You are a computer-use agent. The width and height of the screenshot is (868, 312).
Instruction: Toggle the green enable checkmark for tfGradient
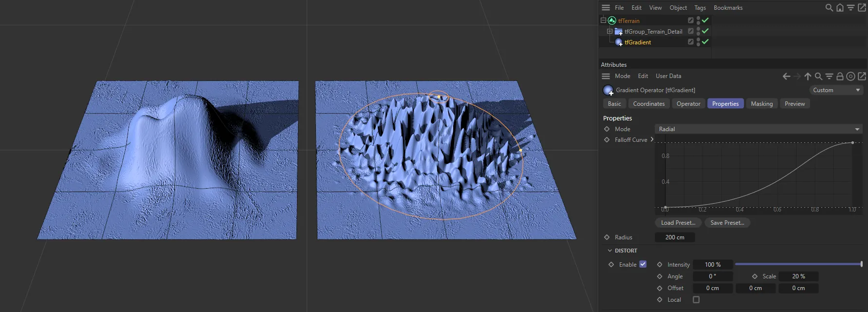coord(705,41)
